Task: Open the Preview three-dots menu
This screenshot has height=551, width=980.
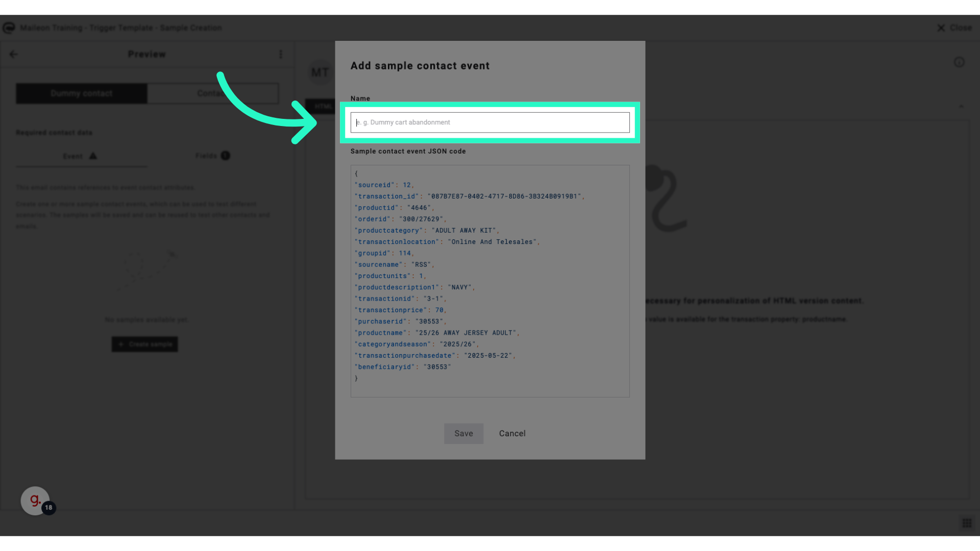Action: tap(281, 54)
